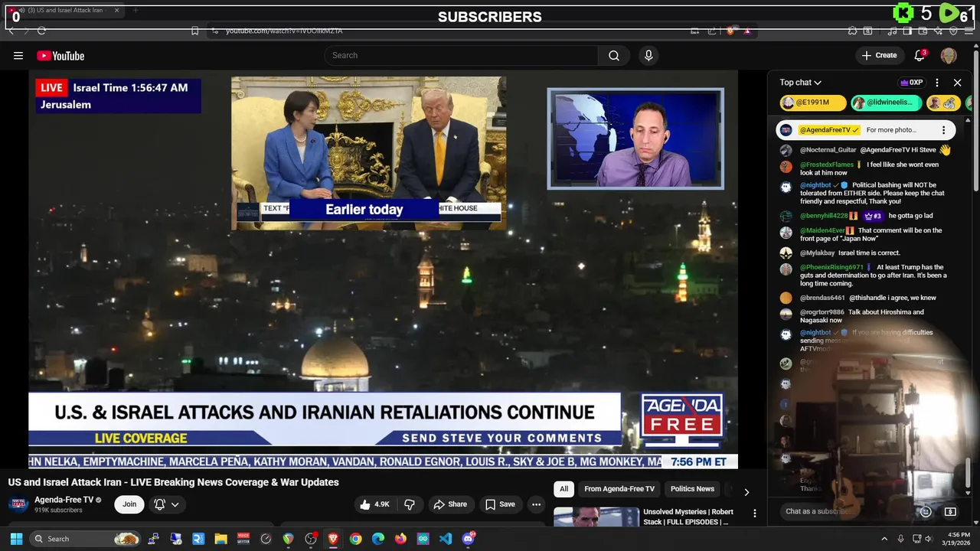
Task: Reload the page in the browser
Action: (x=41, y=31)
